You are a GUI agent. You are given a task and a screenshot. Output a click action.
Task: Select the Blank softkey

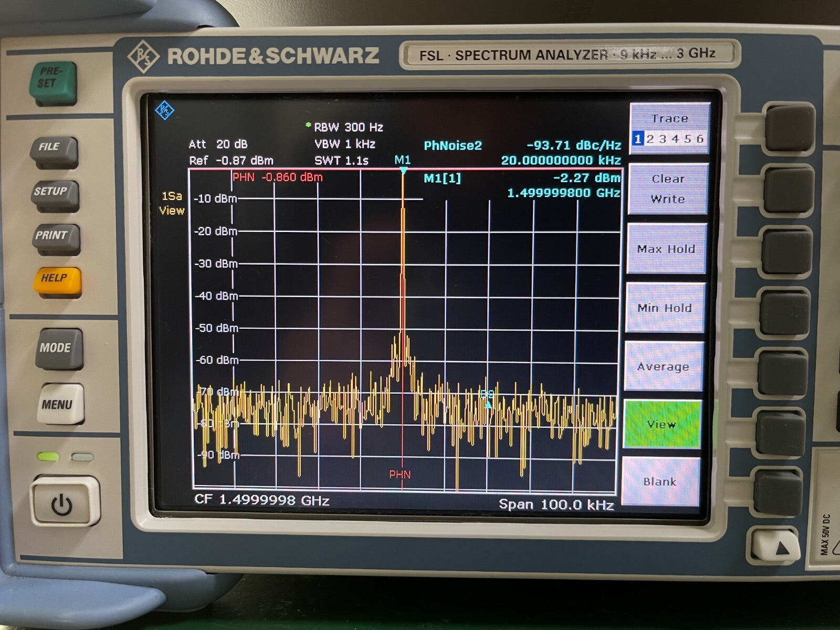[660, 481]
